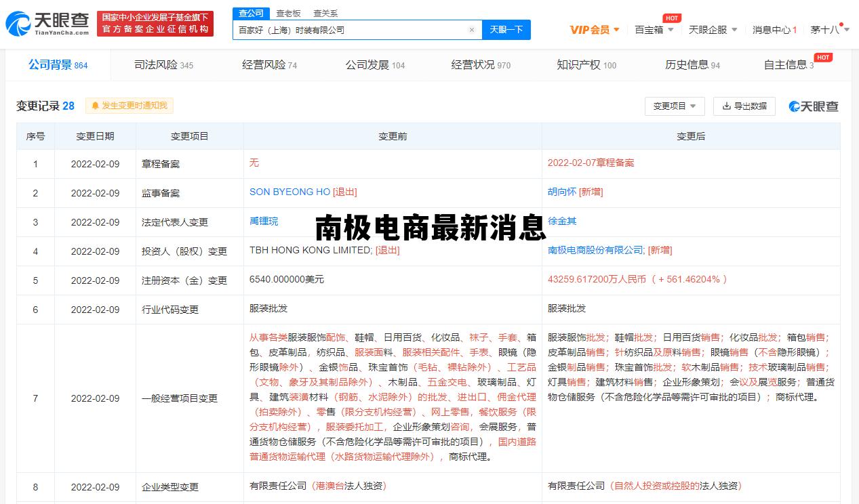Open the 变更项目 filter dropdown
859x504 pixels.
(674, 106)
